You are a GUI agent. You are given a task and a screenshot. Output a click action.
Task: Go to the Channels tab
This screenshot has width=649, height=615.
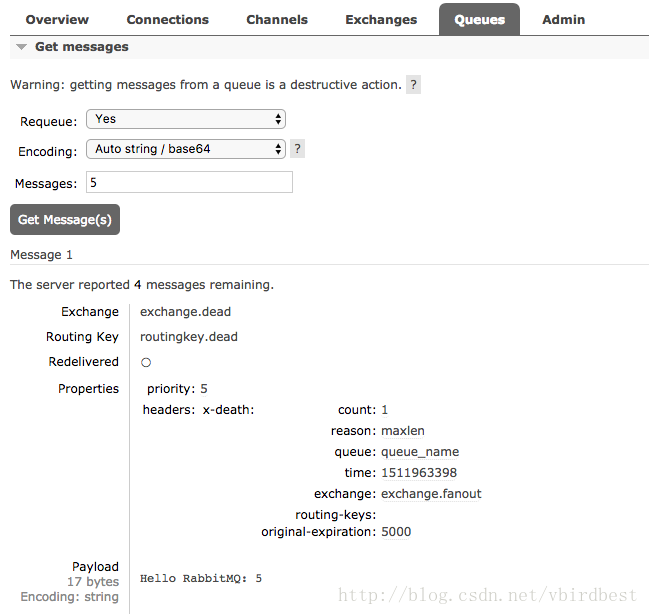(x=277, y=19)
